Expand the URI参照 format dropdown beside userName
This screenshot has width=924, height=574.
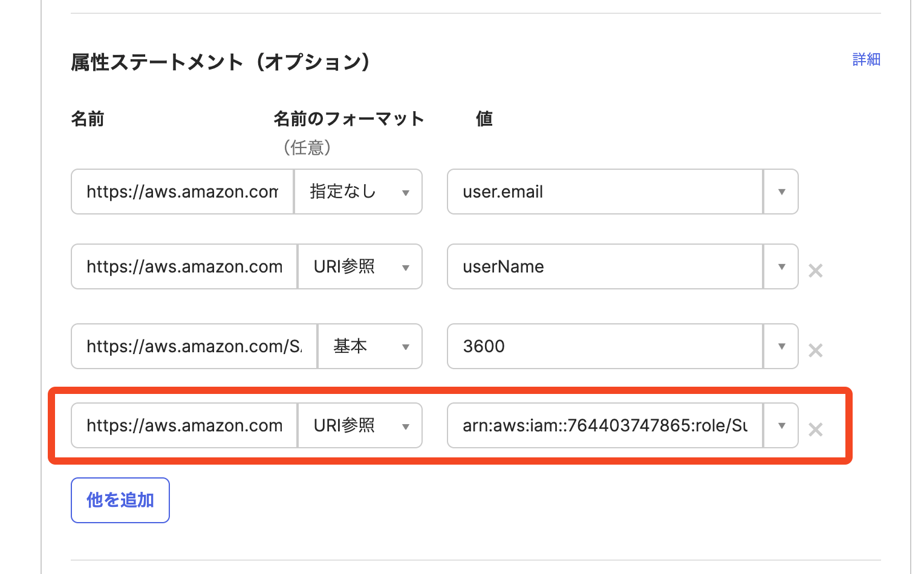pos(360,266)
